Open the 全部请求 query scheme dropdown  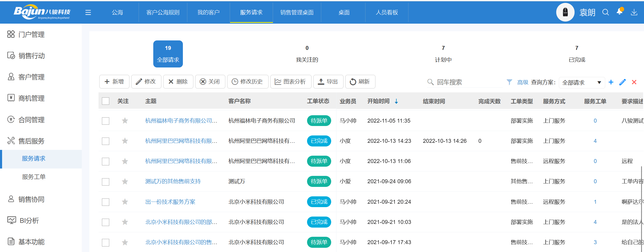pyautogui.click(x=582, y=82)
